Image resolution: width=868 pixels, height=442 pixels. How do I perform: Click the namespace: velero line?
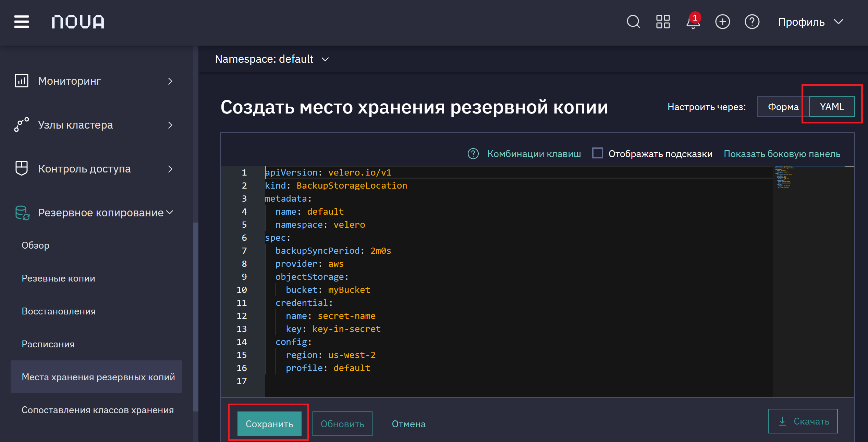pyautogui.click(x=320, y=225)
